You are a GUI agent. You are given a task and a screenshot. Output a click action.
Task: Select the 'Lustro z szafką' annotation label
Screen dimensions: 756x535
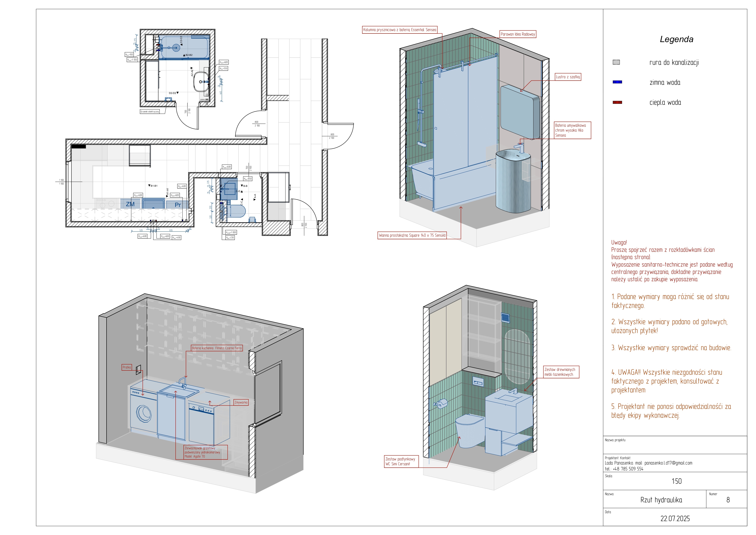[568, 77]
